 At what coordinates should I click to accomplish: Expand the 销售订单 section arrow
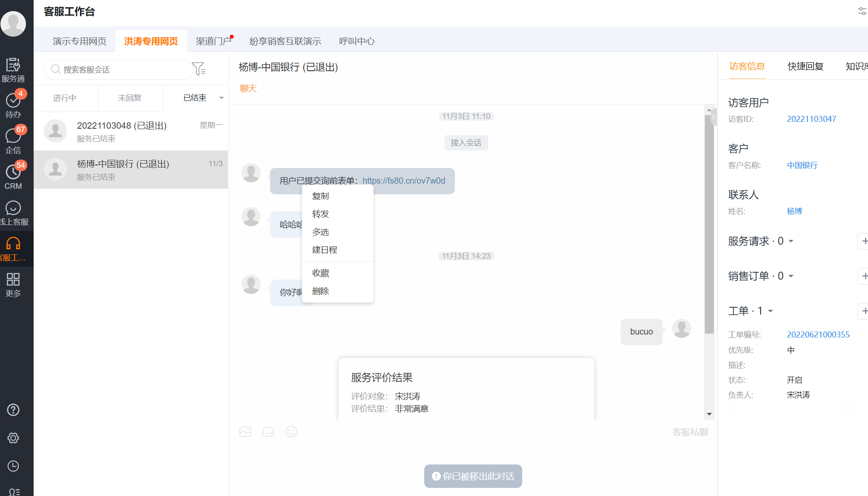(x=791, y=276)
